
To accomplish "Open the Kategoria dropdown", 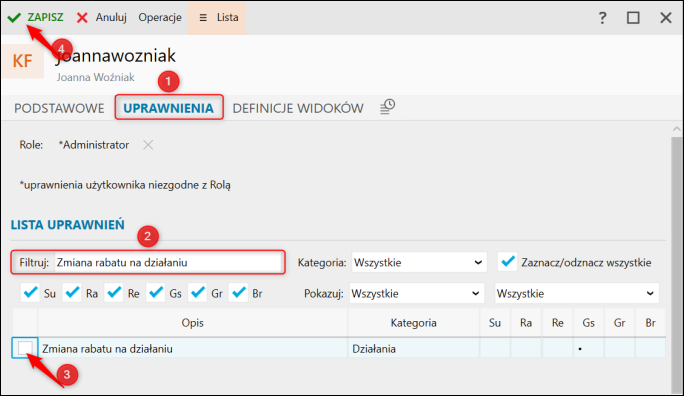I will pos(419,263).
